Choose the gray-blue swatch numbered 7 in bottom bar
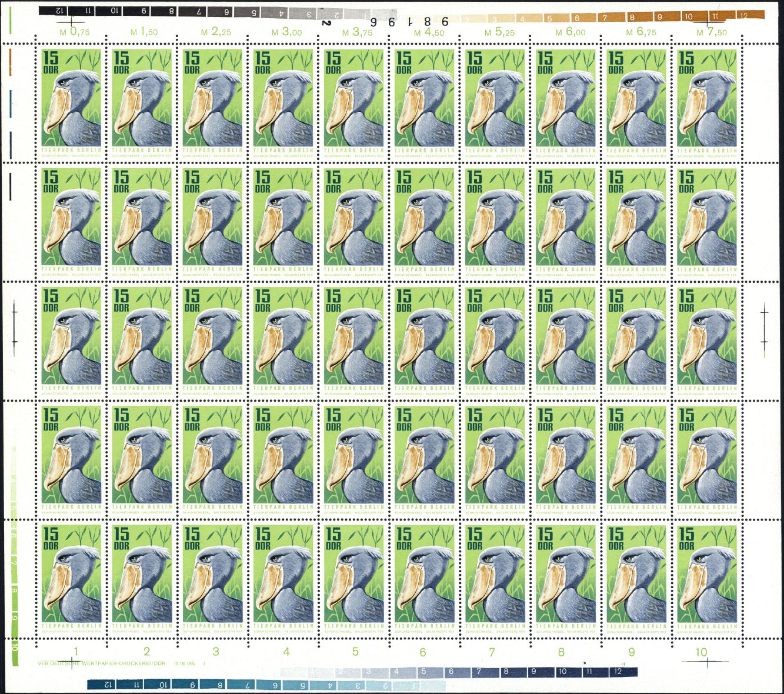The width and height of the screenshot is (784, 694). click(x=479, y=672)
